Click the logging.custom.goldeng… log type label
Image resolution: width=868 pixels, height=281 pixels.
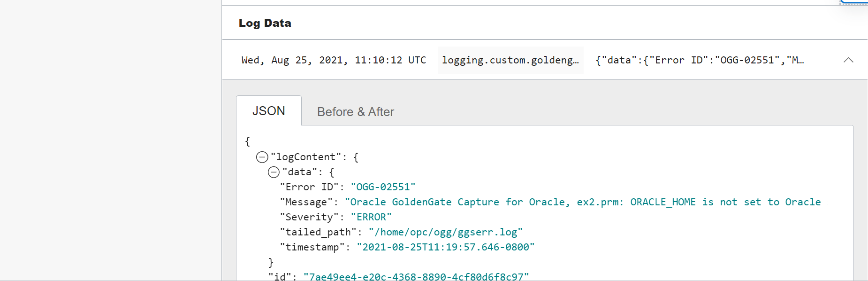[x=510, y=60]
